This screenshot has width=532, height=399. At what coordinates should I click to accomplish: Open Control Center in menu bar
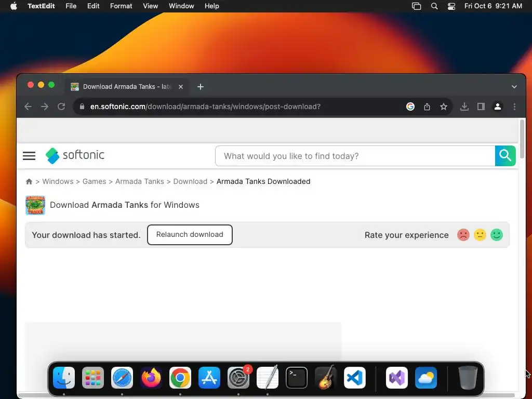(x=451, y=6)
